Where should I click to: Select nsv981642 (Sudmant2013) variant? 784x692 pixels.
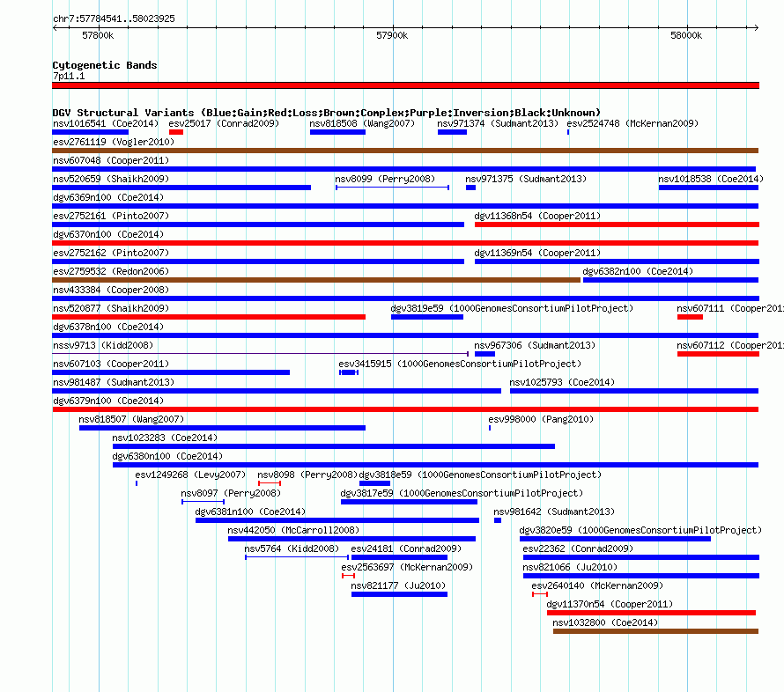498,520
